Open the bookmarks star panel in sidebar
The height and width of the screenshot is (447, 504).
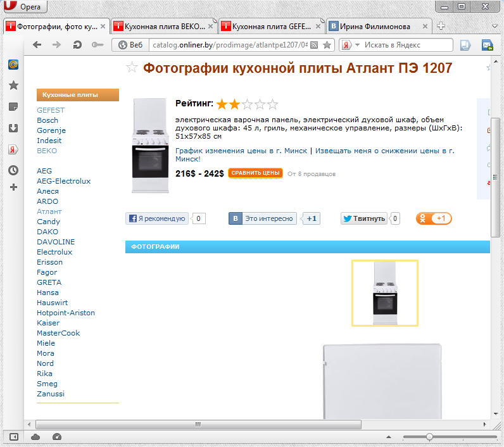[13, 85]
